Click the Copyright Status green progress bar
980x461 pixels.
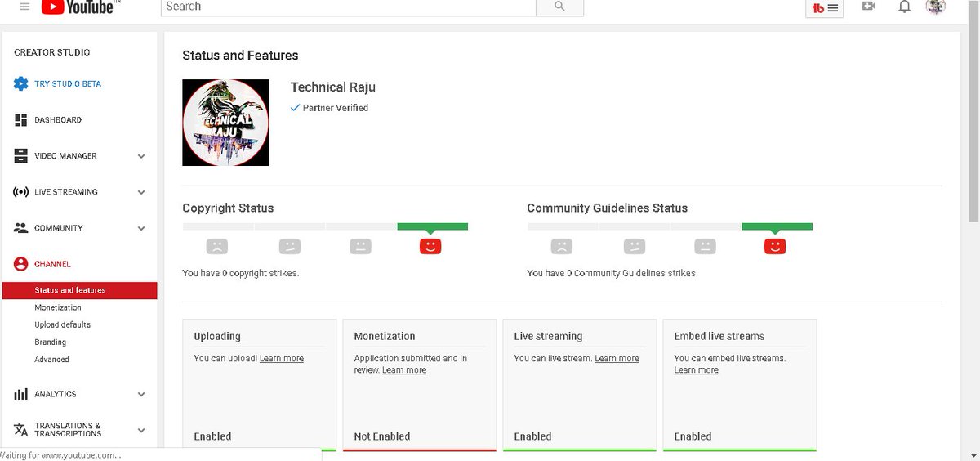click(433, 226)
